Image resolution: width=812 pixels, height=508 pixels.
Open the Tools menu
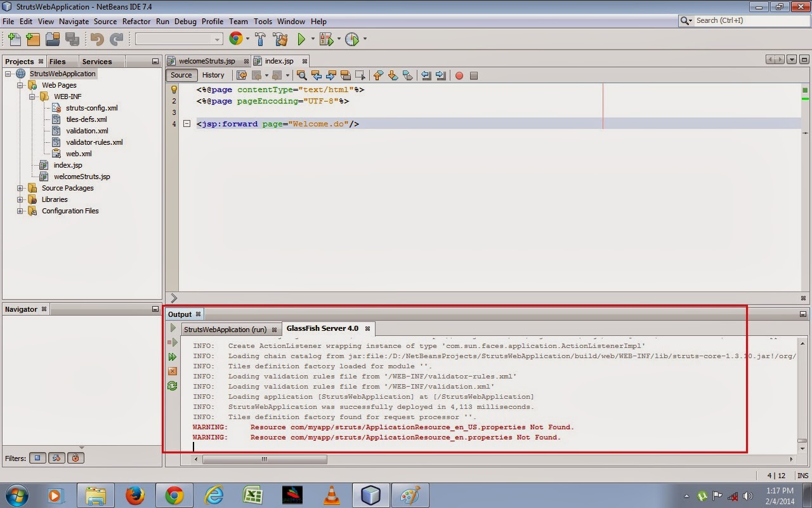click(263, 21)
